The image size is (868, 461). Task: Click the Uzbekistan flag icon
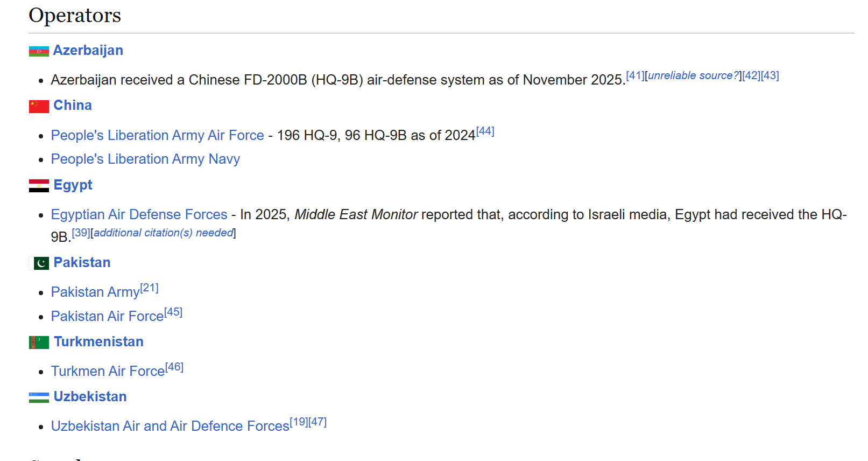39,397
